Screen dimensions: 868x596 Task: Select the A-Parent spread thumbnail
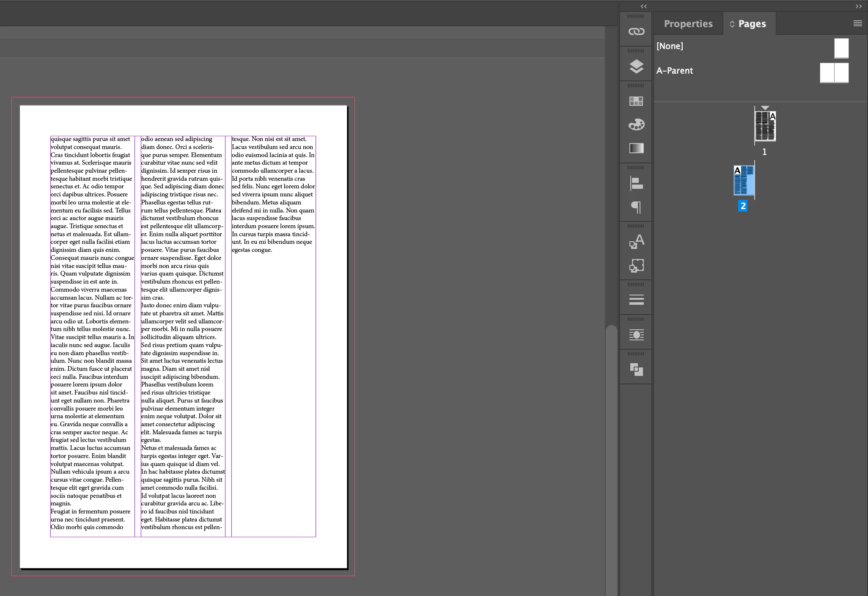click(834, 73)
